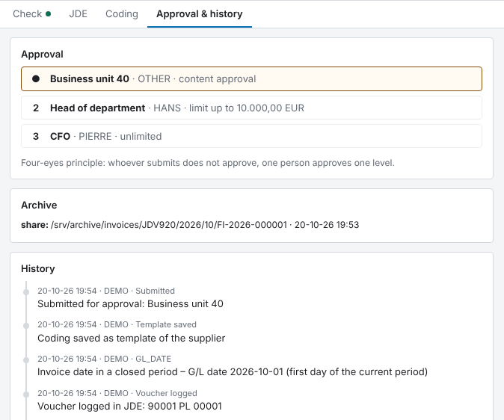Click the step number 3 marker

pos(36,136)
